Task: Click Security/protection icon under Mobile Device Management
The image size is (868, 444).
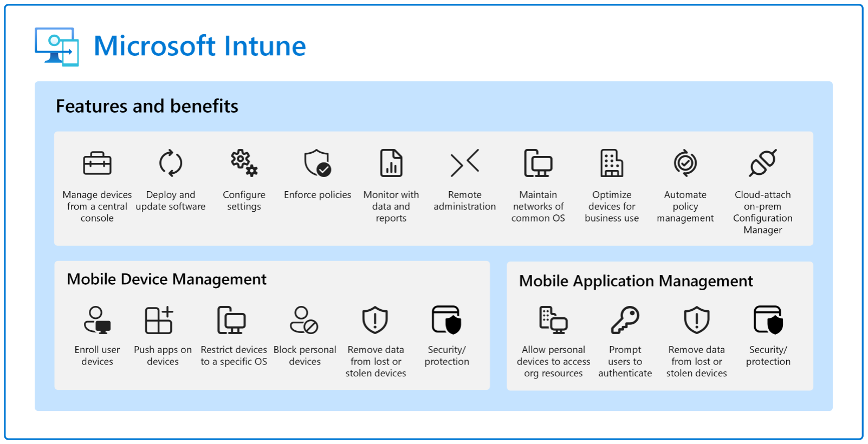Action: pos(446,320)
